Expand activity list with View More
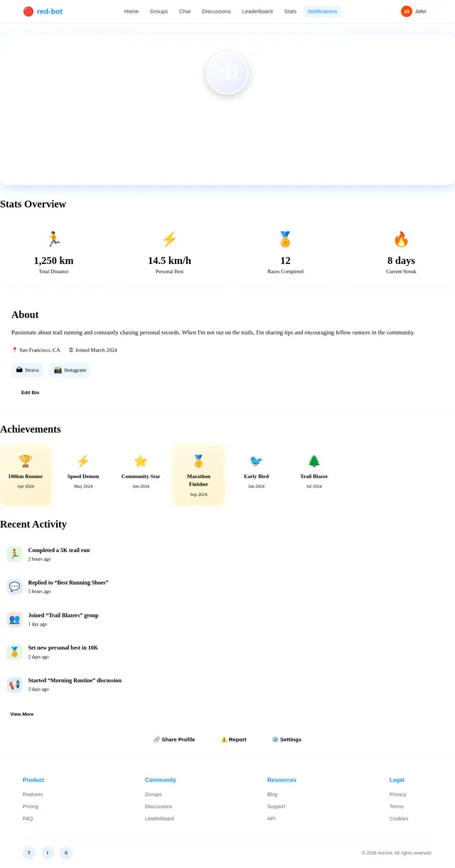This screenshot has height=868, width=455. click(21, 714)
